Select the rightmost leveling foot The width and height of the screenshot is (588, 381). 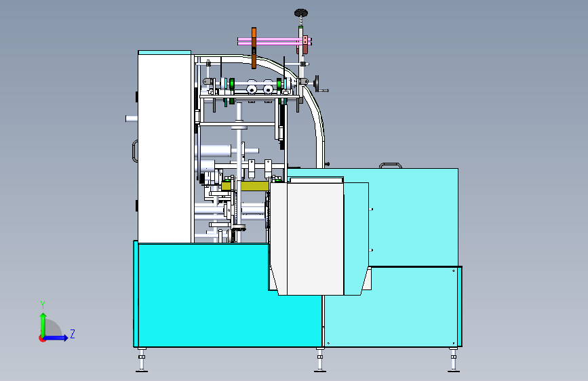pos(453,359)
